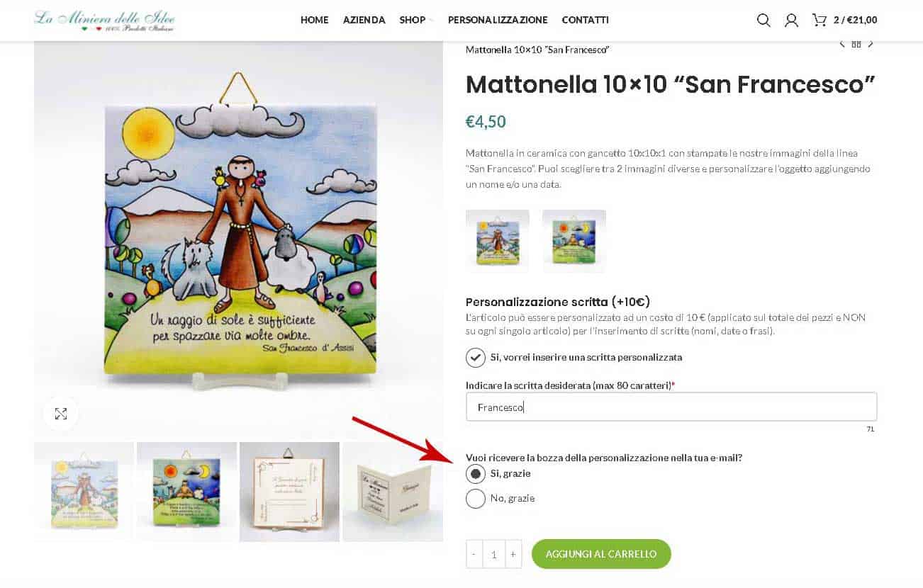923x588 pixels.
Task: Go to previous product arrow
Action: [x=842, y=44]
